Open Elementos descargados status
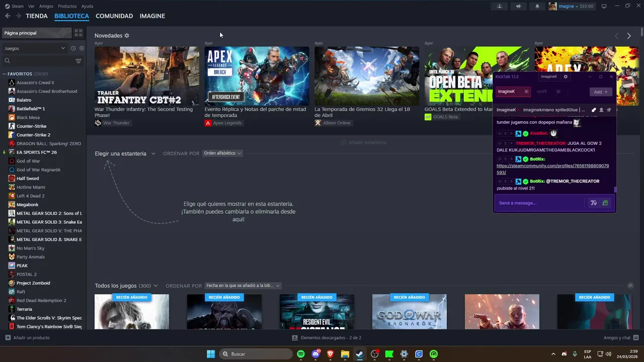Viewport: 644px width, 362px height. click(x=327, y=338)
